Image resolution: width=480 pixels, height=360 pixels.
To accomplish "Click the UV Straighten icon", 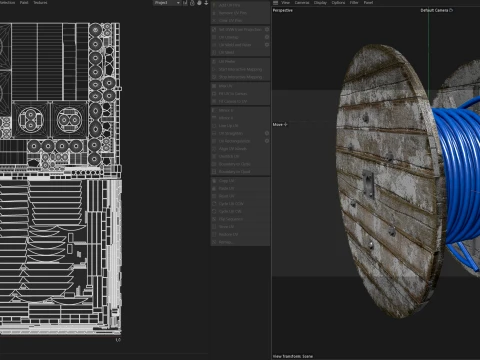I will [214, 133].
